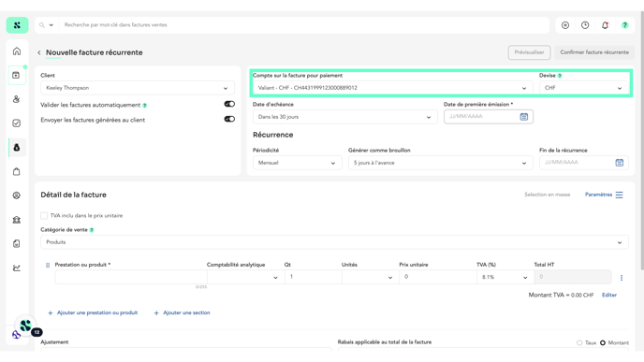Go back with the arrow beside title
The height and width of the screenshot is (362, 644).
pyautogui.click(x=39, y=52)
